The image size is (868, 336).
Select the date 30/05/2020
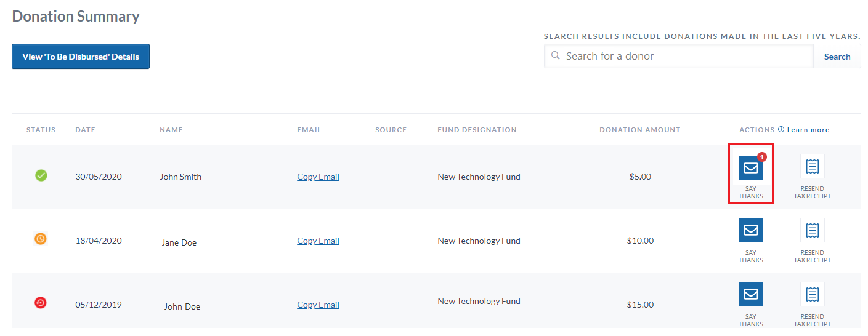pyautogui.click(x=99, y=177)
